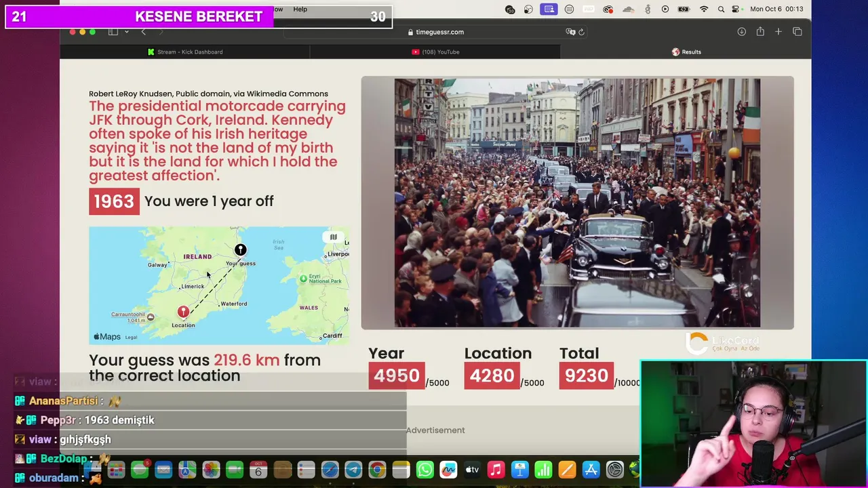
Task: Open Launchpad from the Dock
Action: click(116, 470)
